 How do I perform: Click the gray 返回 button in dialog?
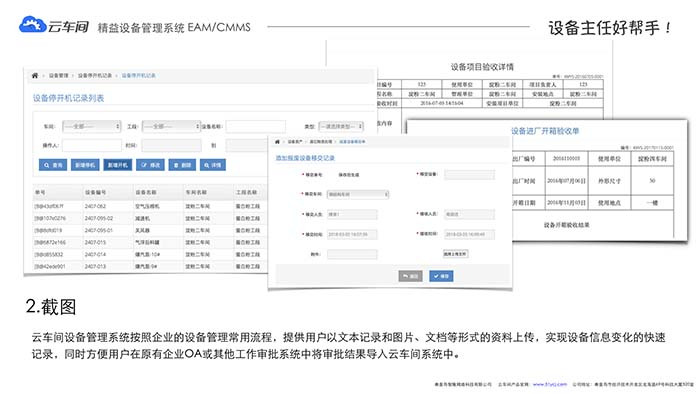(410, 276)
